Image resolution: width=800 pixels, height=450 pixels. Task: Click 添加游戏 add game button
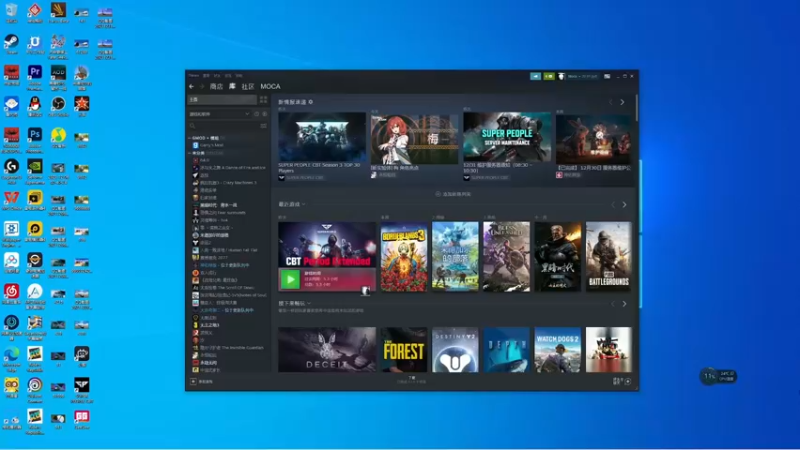coord(202,381)
